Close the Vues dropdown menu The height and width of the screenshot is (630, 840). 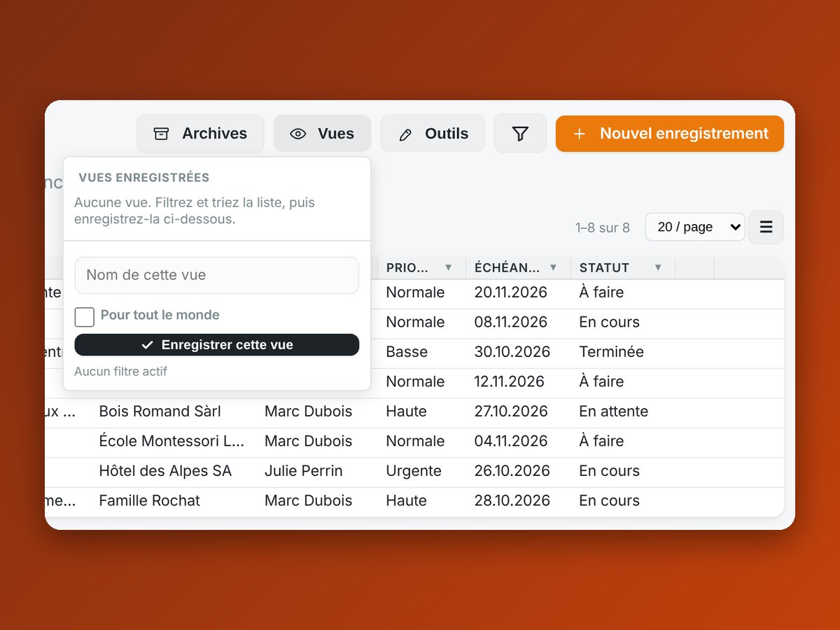click(322, 133)
